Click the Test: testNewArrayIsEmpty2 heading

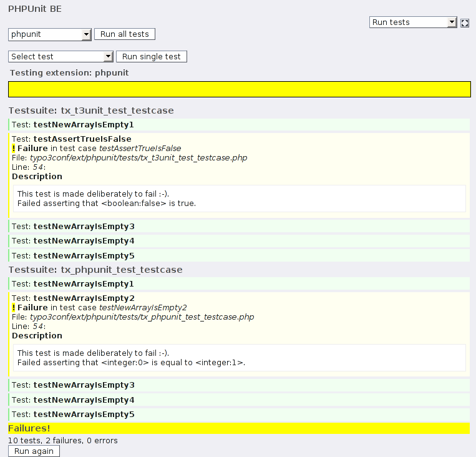tap(73, 298)
